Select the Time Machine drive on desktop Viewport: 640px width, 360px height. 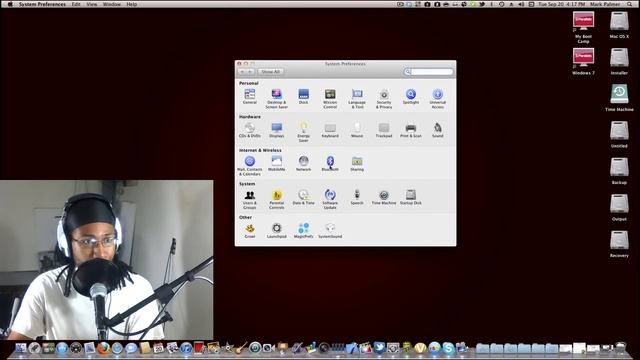[619, 98]
